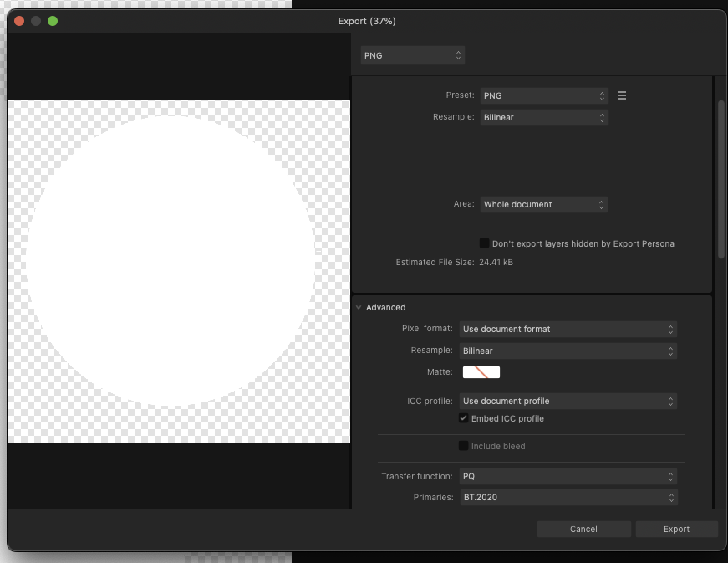Open the preset options hamburger menu
Viewport: 728px width, 563px height.
(622, 95)
